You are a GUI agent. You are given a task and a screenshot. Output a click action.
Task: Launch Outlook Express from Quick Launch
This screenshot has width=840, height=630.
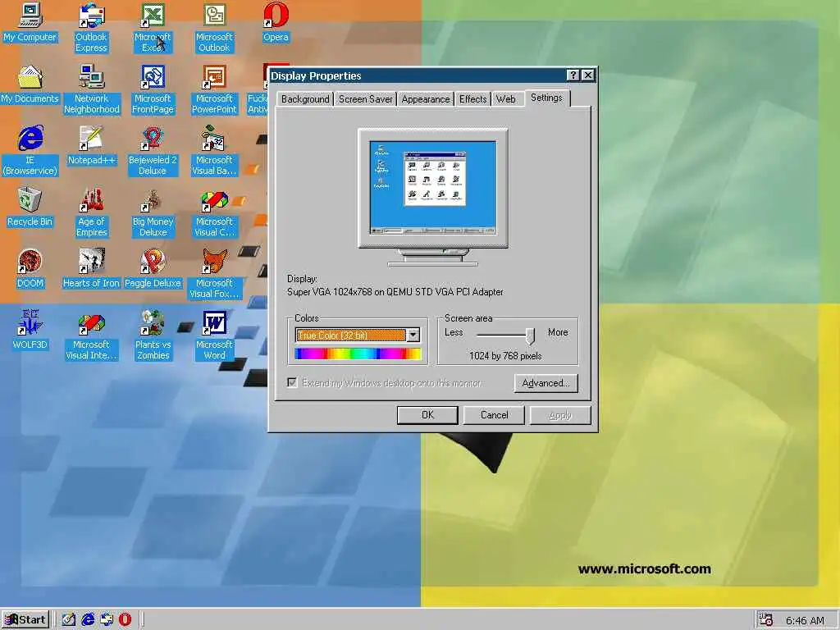(107, 620)
